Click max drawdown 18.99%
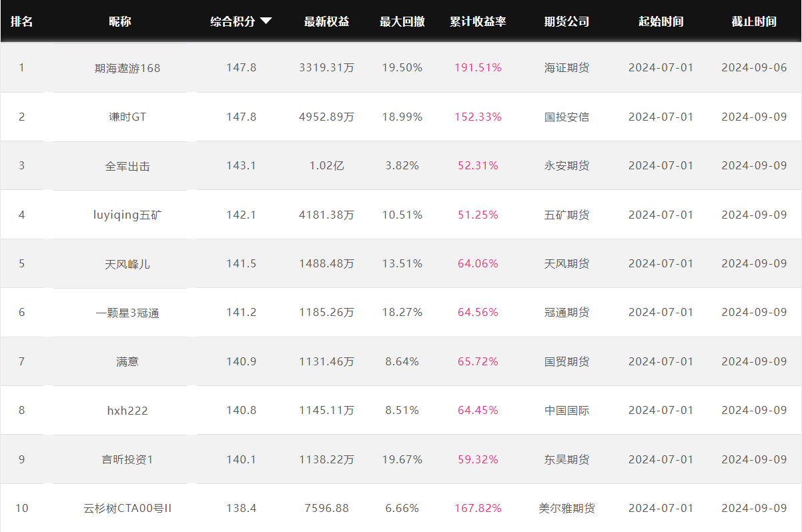 point(402,117)
